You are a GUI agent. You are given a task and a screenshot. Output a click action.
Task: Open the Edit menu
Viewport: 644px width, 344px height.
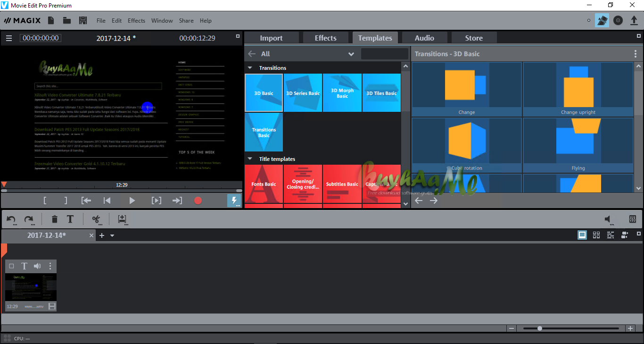click(116, 20)
